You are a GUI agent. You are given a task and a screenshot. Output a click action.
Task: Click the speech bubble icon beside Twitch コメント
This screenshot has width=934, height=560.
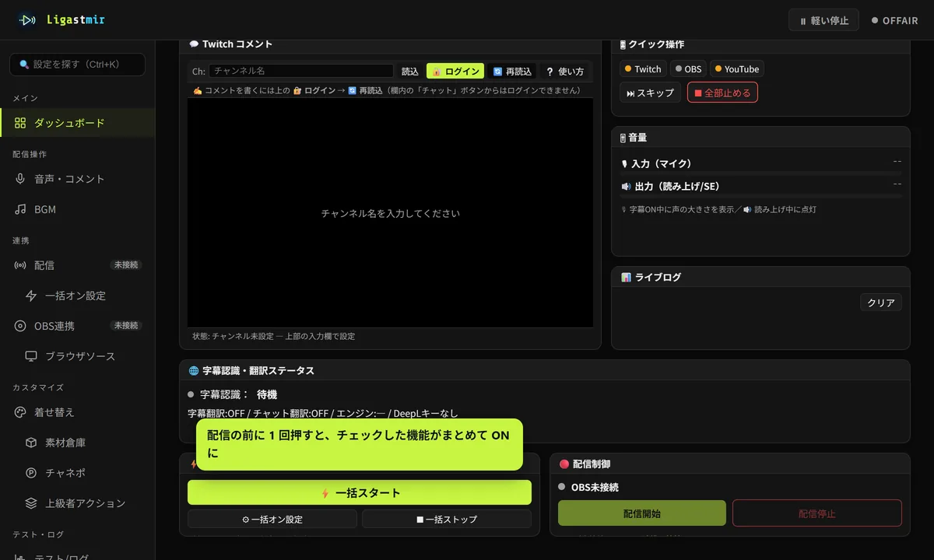point(194,44)
